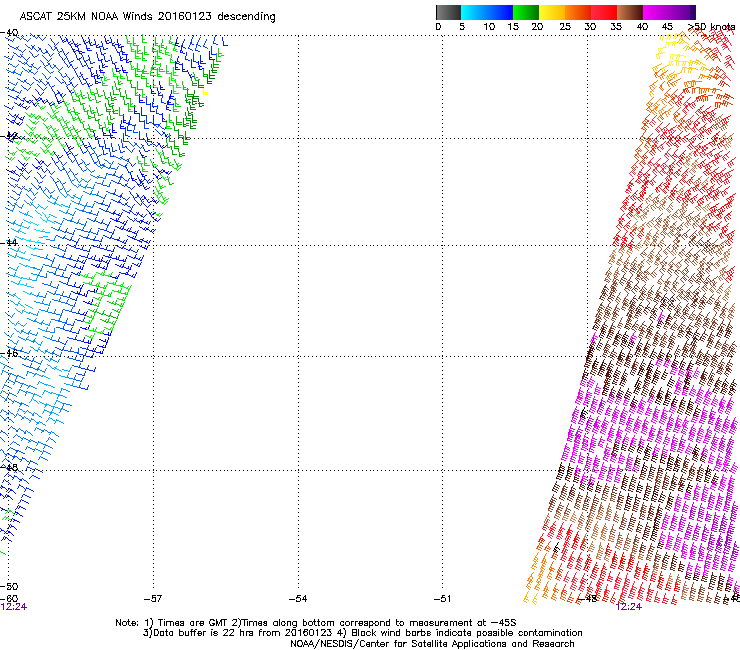Pick the brown 35-40 knots legend swatch
Image resolution: width=740 pixels, height=650 pixels.
tap(630, 12)
